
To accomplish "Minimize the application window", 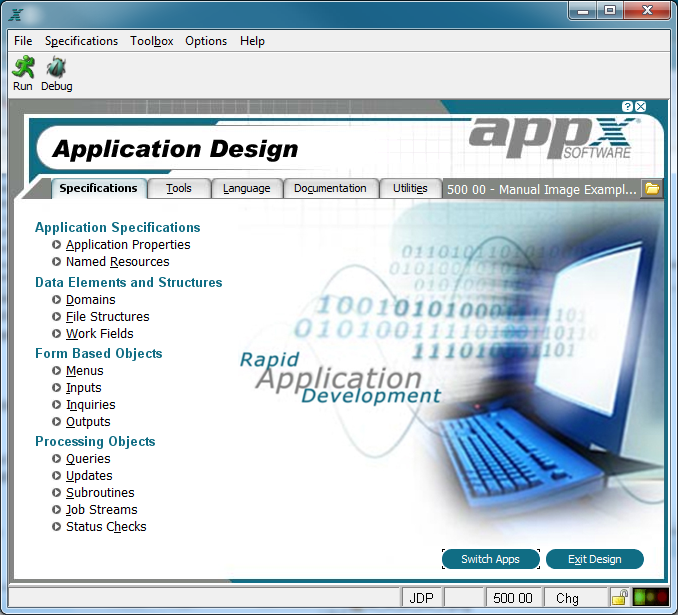I will coord(583,11).
